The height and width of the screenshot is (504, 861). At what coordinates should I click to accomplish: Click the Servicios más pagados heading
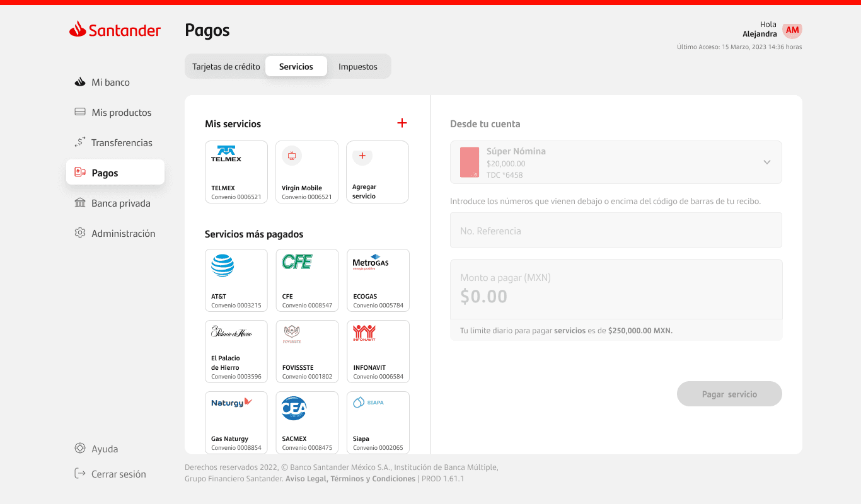click(254, 234)
